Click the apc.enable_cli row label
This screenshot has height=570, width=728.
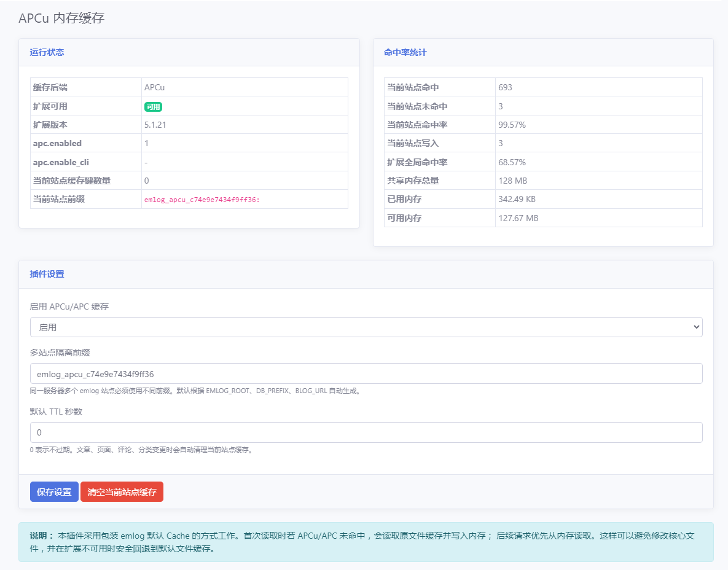(x=61, y=162)
